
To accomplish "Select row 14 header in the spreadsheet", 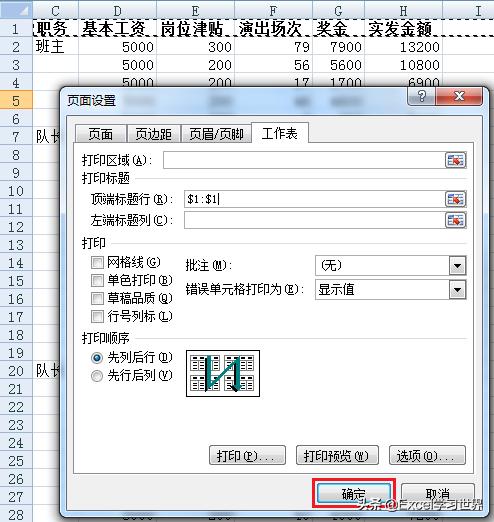I will click(16, 263).
